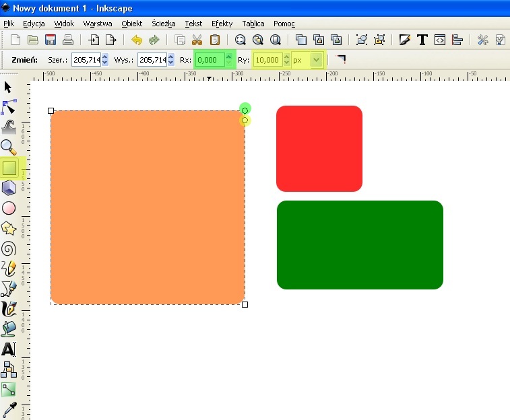
Task: Click the Save document icon
Action: (50, 40)
